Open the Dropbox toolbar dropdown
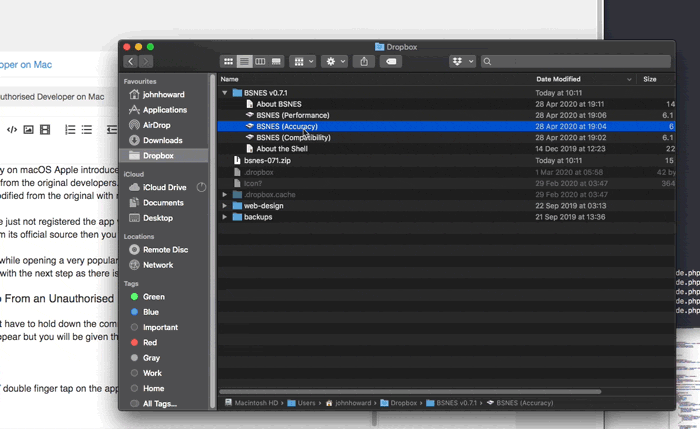This screenshot has width=700, height=429. (x=462, y=62)
